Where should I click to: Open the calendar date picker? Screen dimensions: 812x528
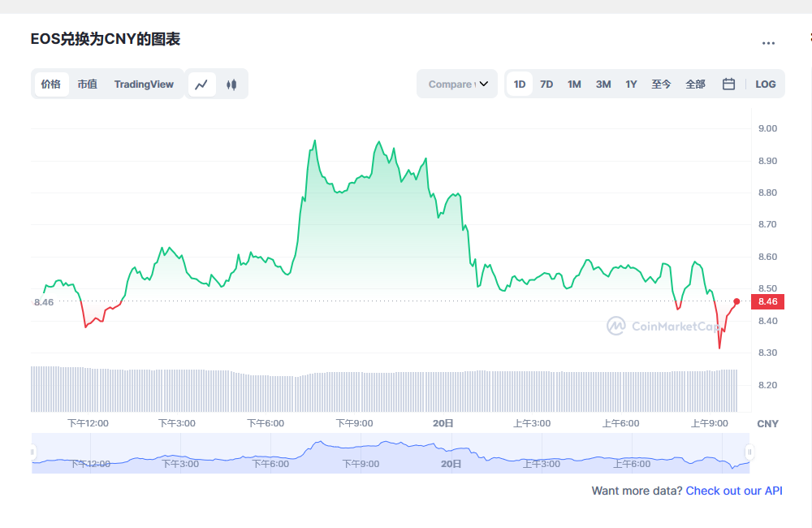(x=728, y=84)
